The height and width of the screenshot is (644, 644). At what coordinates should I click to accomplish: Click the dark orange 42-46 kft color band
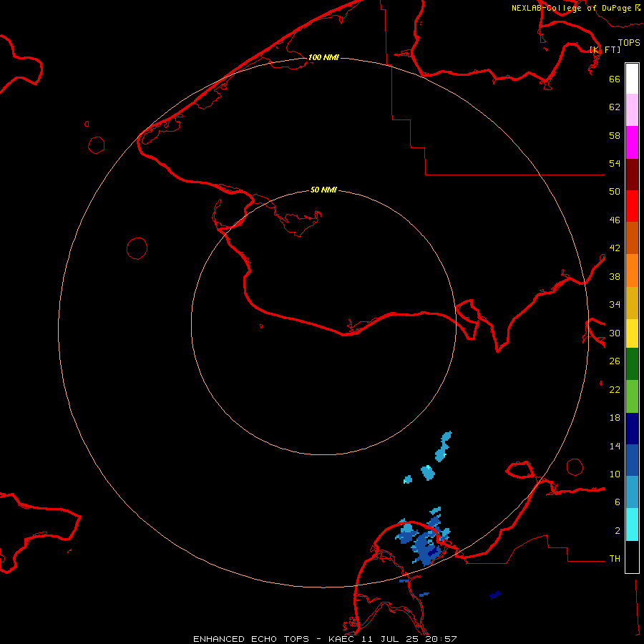click(x=632, y=238)
